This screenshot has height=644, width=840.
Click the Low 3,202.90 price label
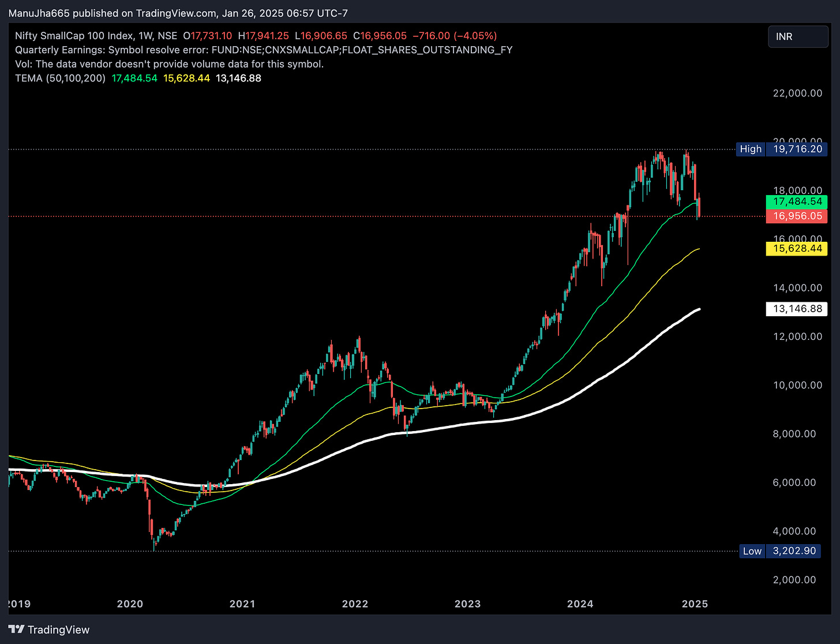[780, 551]
